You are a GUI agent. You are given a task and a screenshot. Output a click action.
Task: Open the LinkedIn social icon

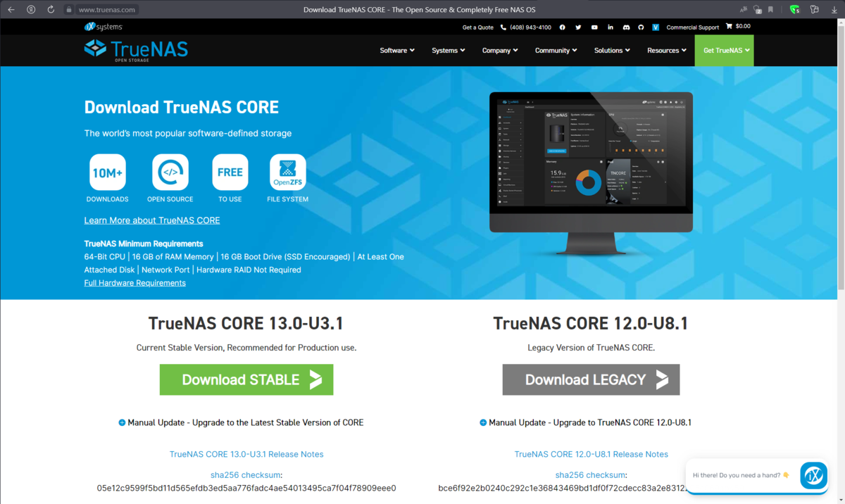(x=610, y=27)
